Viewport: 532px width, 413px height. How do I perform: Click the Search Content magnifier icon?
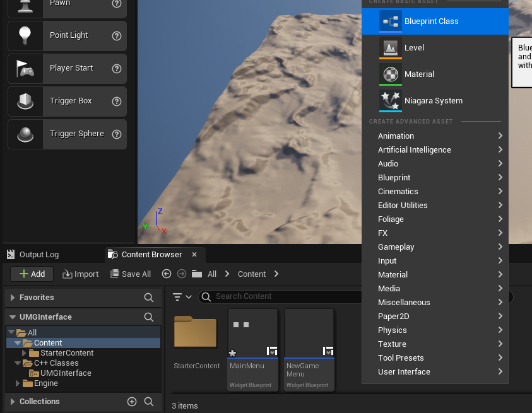[206, 297]
